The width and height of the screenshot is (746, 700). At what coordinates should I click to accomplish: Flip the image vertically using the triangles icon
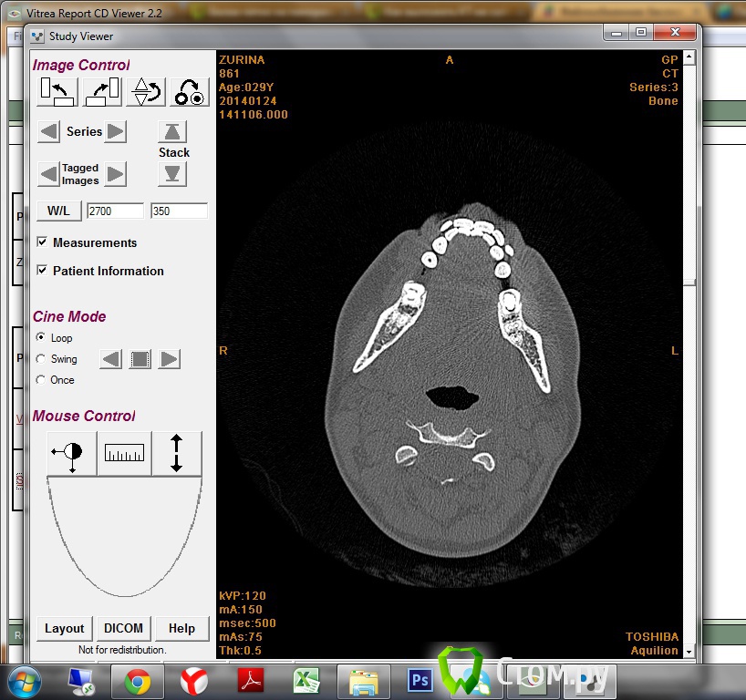(x=146, y=91)
